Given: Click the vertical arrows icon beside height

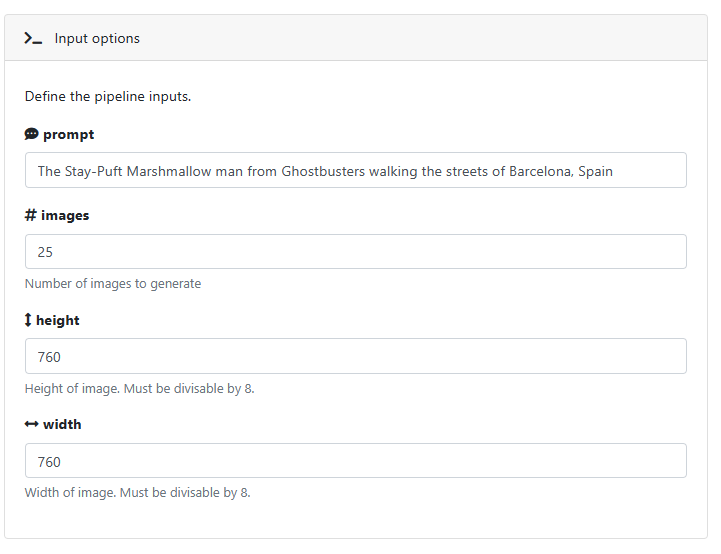Looking at the screenshot, I should tap(28, 320).
